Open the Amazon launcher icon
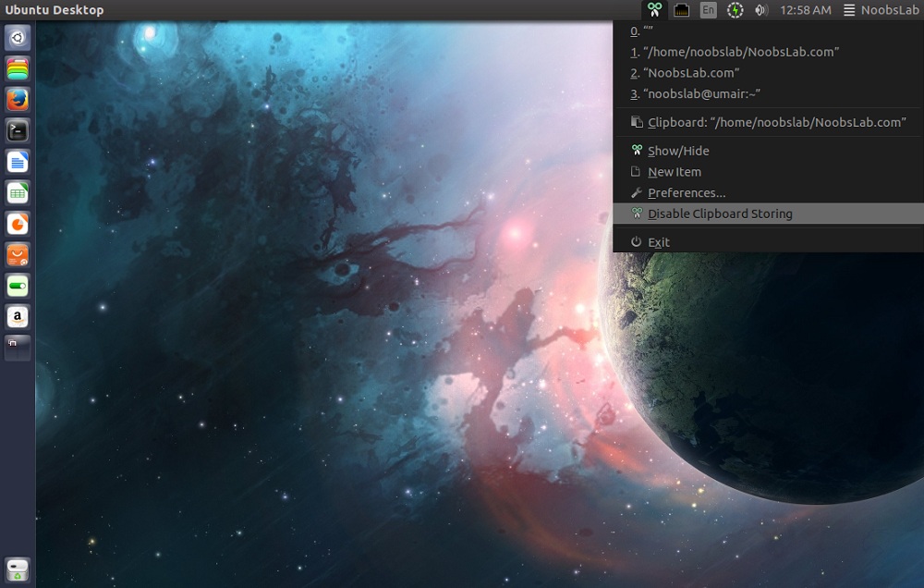 point(18,317)
